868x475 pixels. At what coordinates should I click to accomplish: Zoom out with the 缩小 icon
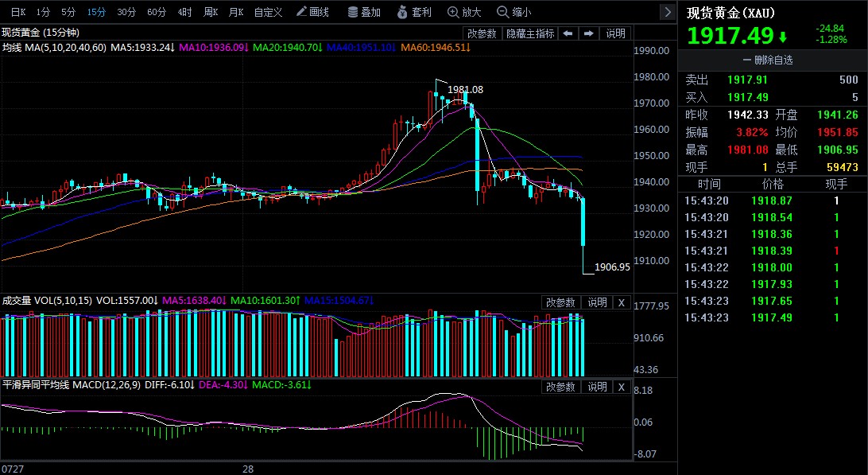point(514,12)
